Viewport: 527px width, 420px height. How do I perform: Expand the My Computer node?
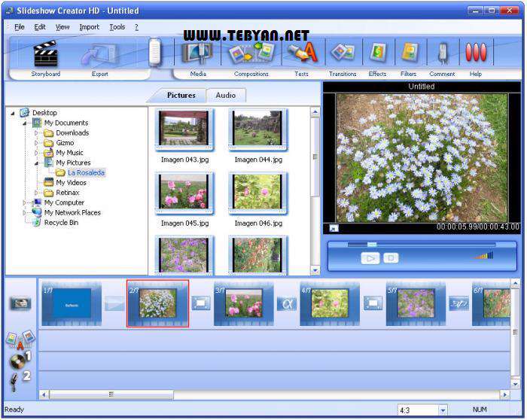(24, 202)
